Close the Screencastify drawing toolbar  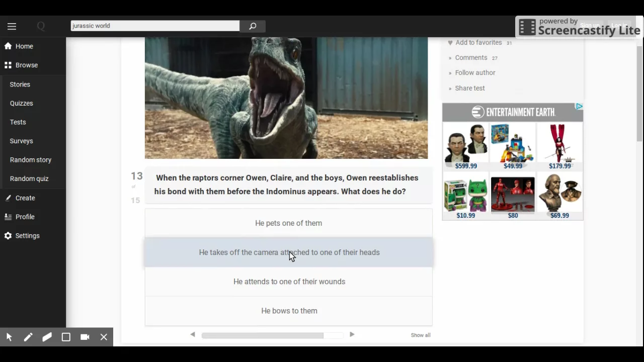click(104, 337)
